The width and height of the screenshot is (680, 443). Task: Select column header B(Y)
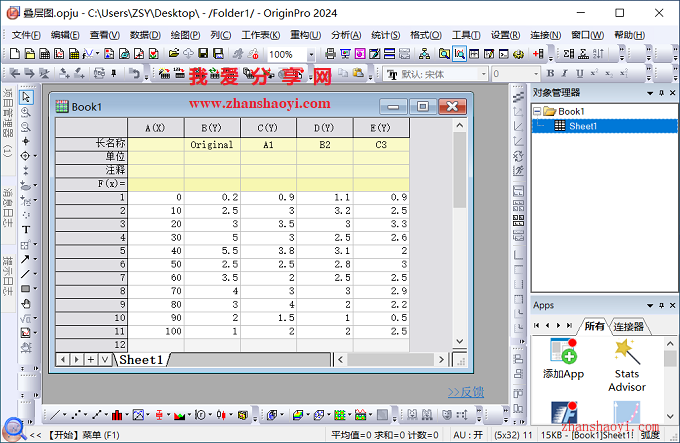point(212,128)
